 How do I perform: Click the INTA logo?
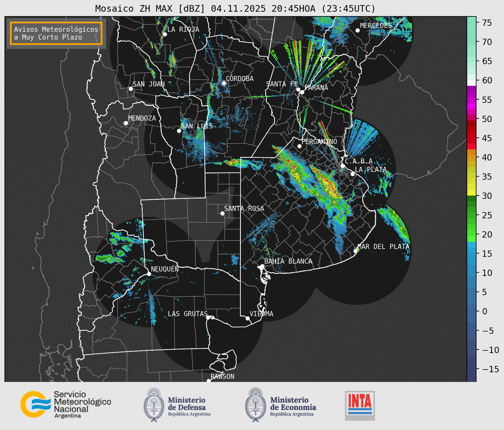click(x=360, y=405)
